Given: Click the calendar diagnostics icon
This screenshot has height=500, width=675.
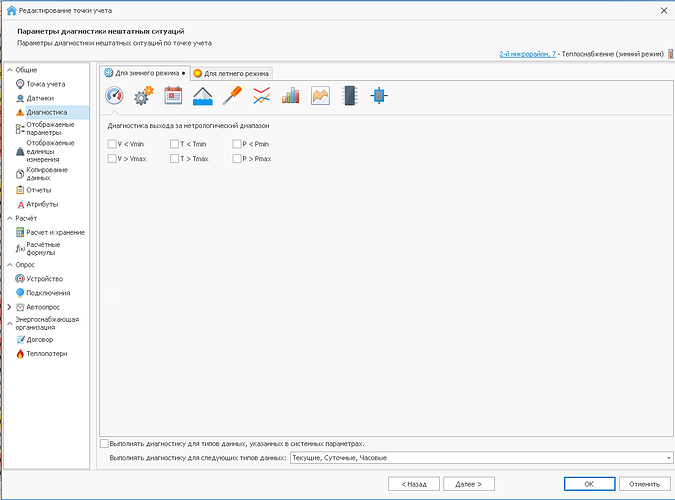Looking at the screenshot, I should [x=173, y=96].
